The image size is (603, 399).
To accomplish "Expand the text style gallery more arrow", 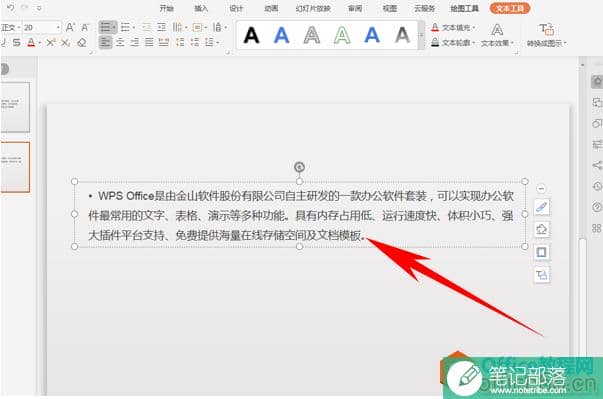I will pos(421,35).
